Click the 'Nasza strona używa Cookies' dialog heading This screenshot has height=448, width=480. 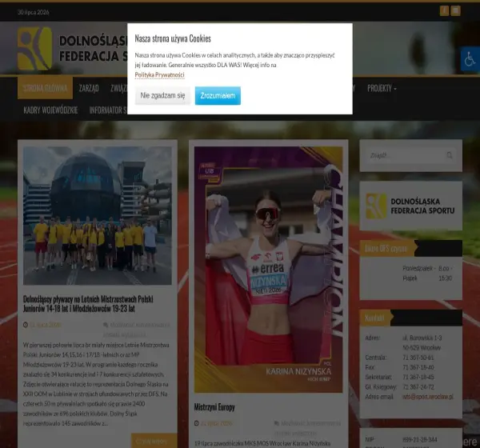pyautogui.click(x=173, y=38)
